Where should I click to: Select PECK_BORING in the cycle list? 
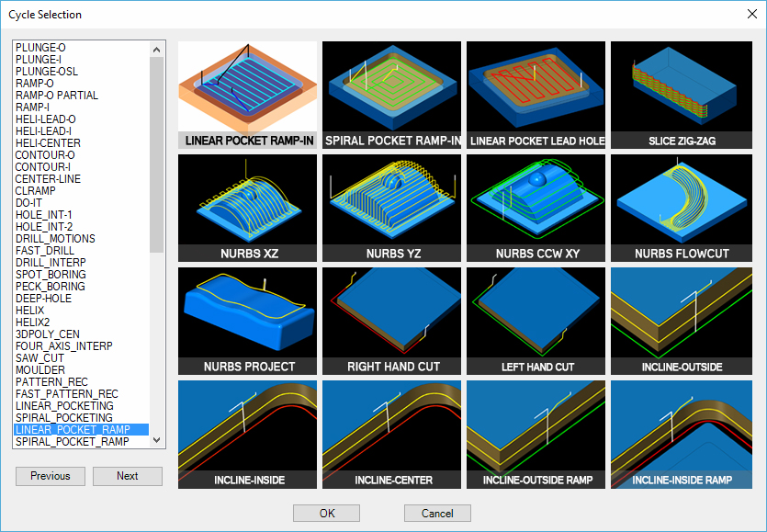pyautogui.click(x=50, y=287)
